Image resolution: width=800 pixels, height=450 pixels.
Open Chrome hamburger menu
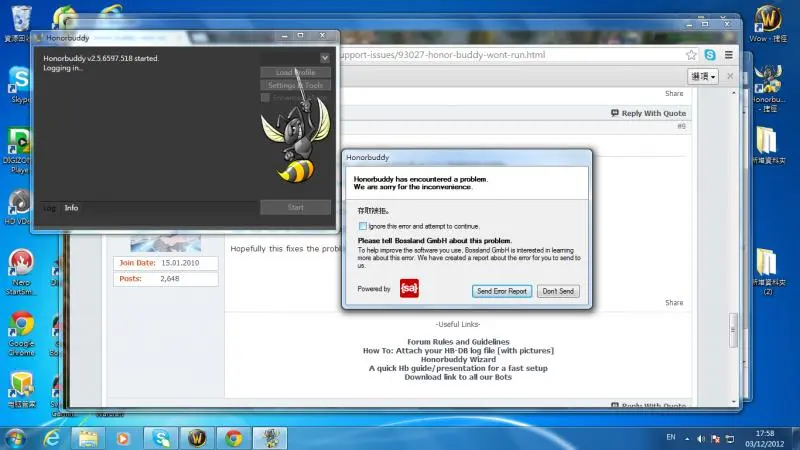729,55
